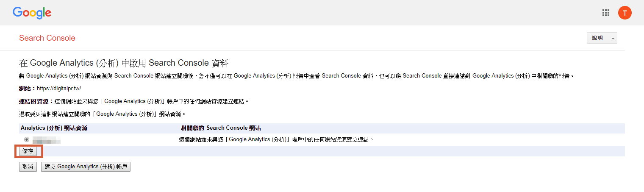Click the 相關聯的 Search Console 網站 header
Viewport: 644px width, 192px height.
pyautogui.click(x=221, y=128)
